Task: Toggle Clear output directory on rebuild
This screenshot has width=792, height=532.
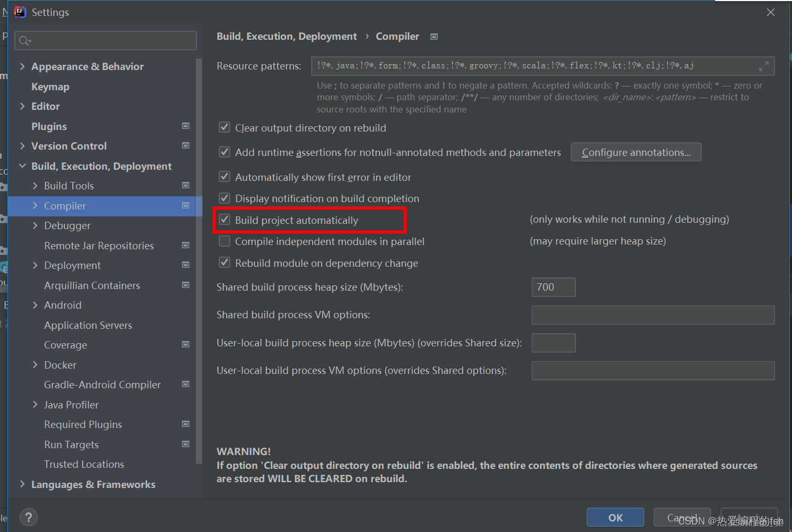Action: (x=225, y=127)
